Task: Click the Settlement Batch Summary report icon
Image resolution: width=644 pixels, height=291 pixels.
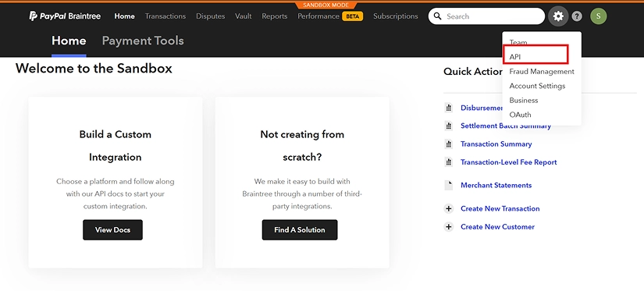Action: (449, 126)
